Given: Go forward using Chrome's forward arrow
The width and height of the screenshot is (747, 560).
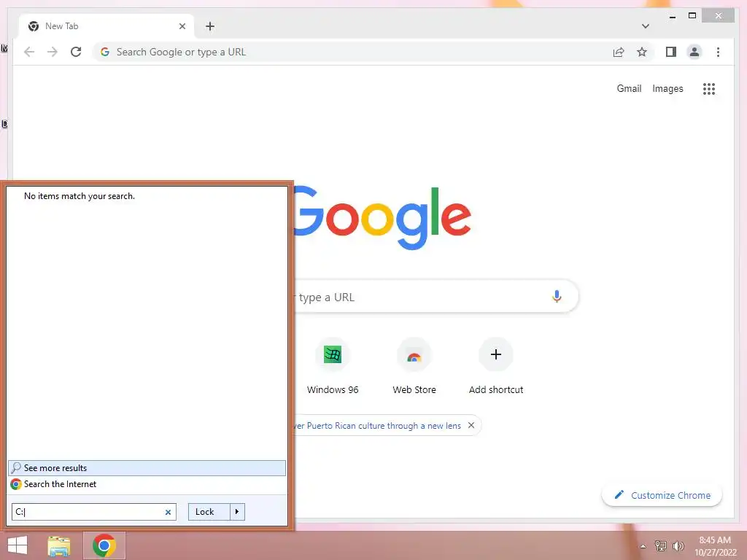Looking at the screenshot, I should point(53,52).
